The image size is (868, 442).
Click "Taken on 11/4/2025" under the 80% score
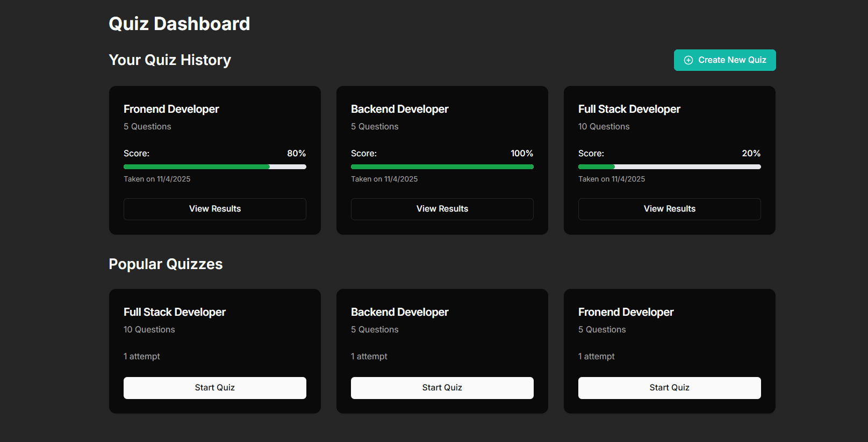(x=157, y=179)
